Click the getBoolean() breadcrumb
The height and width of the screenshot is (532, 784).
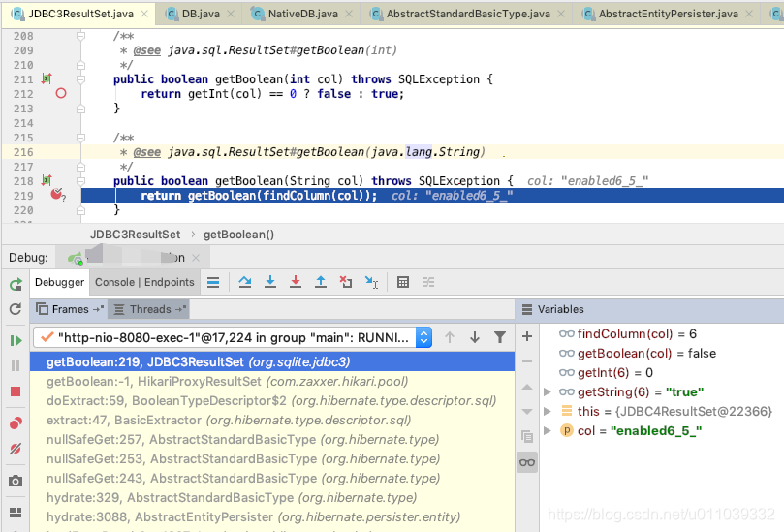[238, 235]
